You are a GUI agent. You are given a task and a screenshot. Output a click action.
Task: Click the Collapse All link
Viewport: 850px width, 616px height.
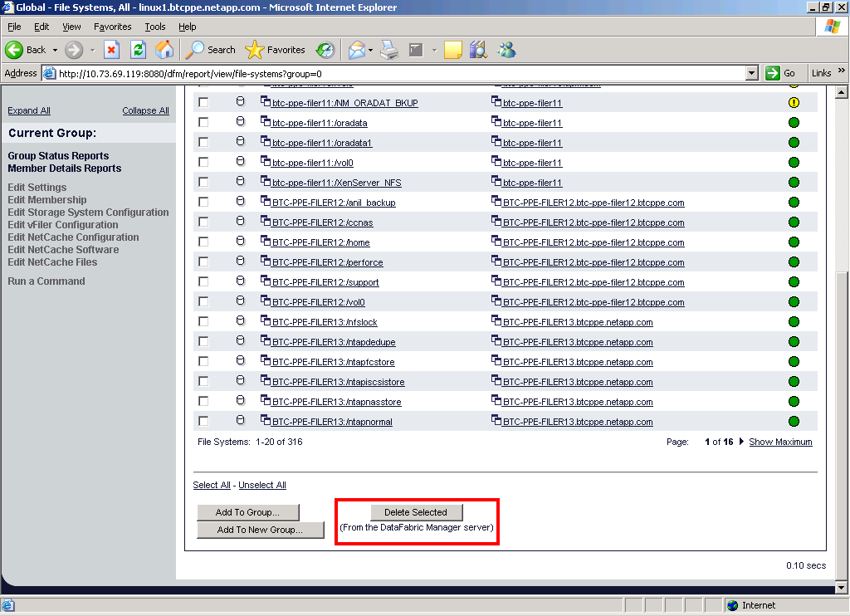tap(145, 110)
